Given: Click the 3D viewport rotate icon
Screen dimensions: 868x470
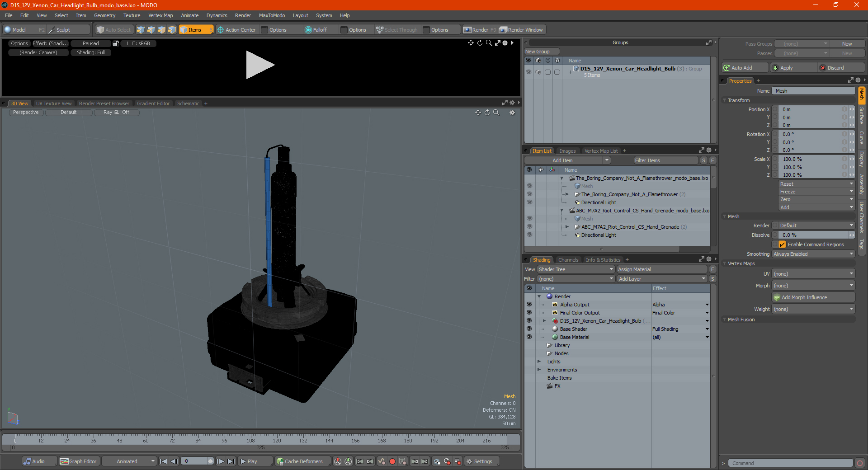Looking at the screenshot, I should (x=487, y=113).
